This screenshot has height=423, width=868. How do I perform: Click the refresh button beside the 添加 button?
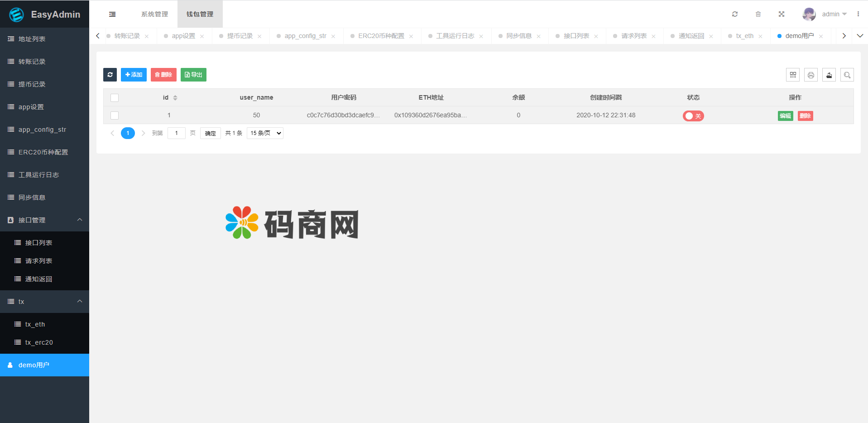click(x=110, y=75)
